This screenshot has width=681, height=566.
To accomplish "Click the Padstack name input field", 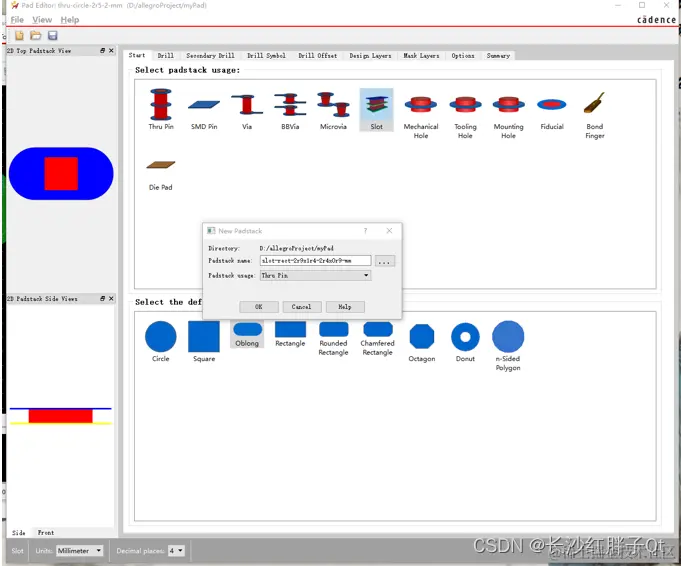I will [315, 261].
